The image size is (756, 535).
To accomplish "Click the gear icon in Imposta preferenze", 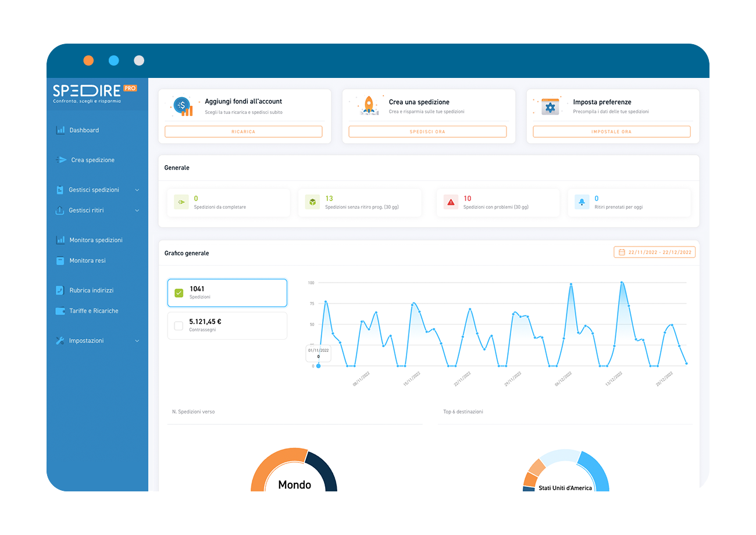I will 550,107.
